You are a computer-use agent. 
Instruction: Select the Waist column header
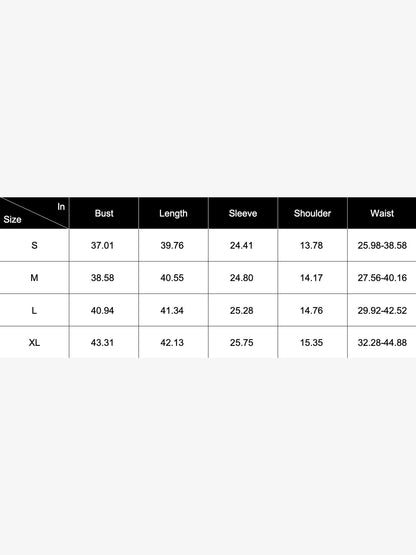pyautogui.click(x=382, y=213)
